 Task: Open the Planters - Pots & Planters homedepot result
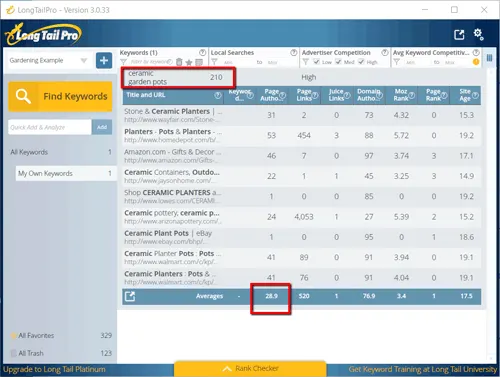pyautogui.click(x=172, y=135)
